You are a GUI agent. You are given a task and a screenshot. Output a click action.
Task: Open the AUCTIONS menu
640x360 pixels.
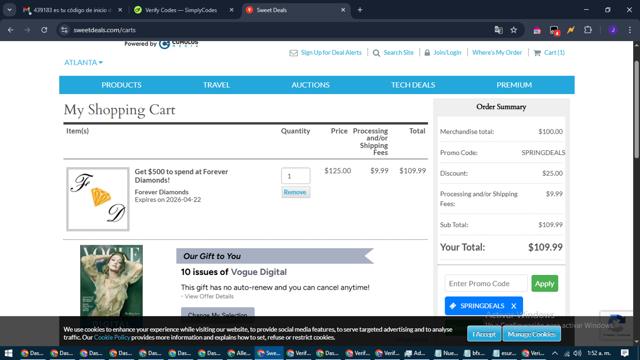click(310, 85)
